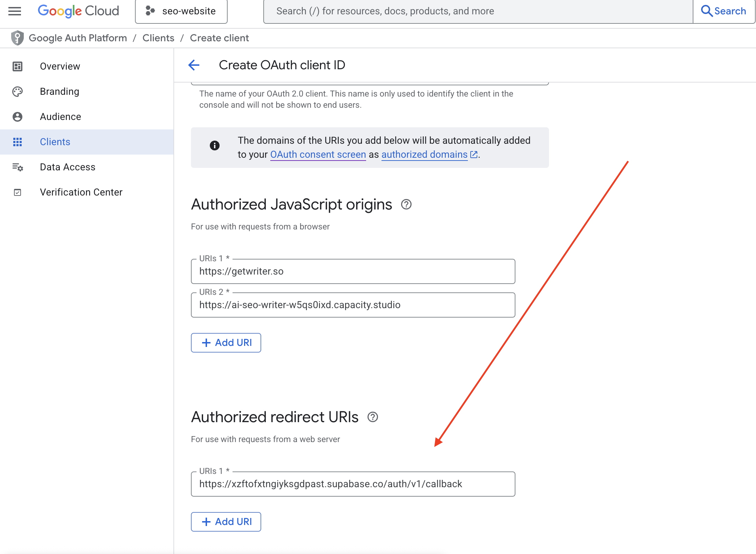756x554 pixels.
Task: Click the Clients grid icon
Action: click(17, 142)
